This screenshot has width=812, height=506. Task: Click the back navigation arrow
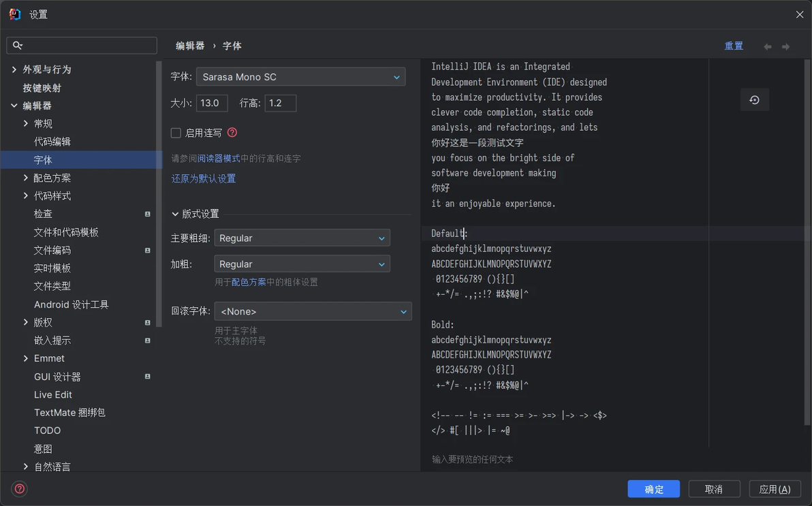coord(768,46)
